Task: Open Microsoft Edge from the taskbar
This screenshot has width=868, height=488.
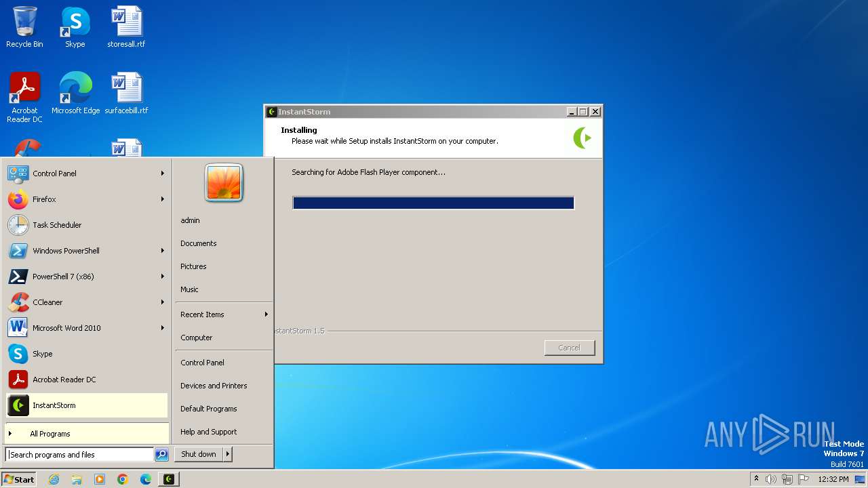Action: pos(146,479)
